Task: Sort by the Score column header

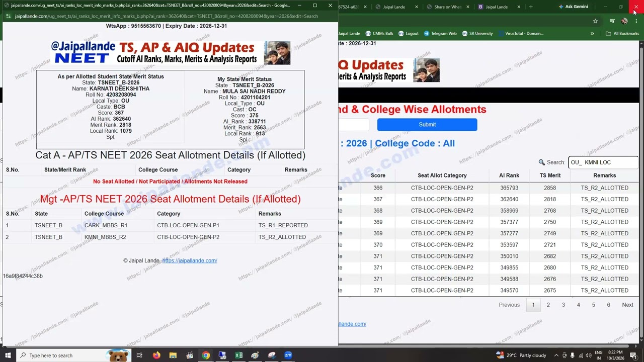Action: (x=378, y=175)
